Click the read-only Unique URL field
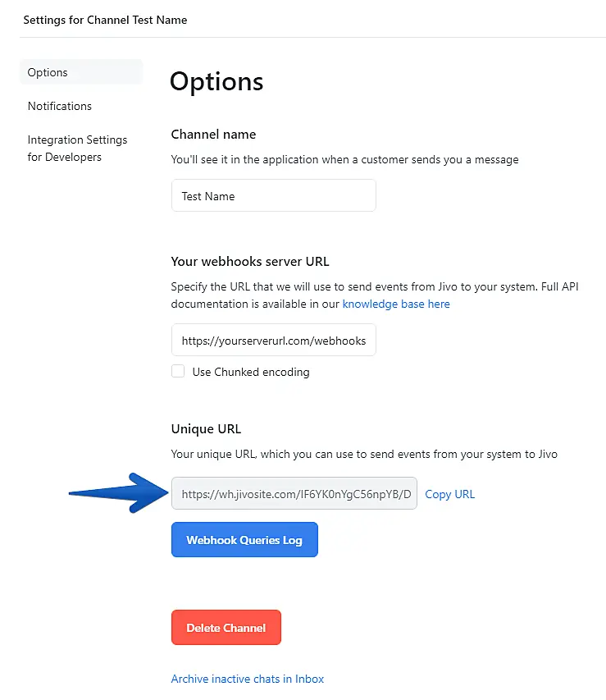Image resolution: width=606 pixels, height=700 pixels. coord(294,494)
